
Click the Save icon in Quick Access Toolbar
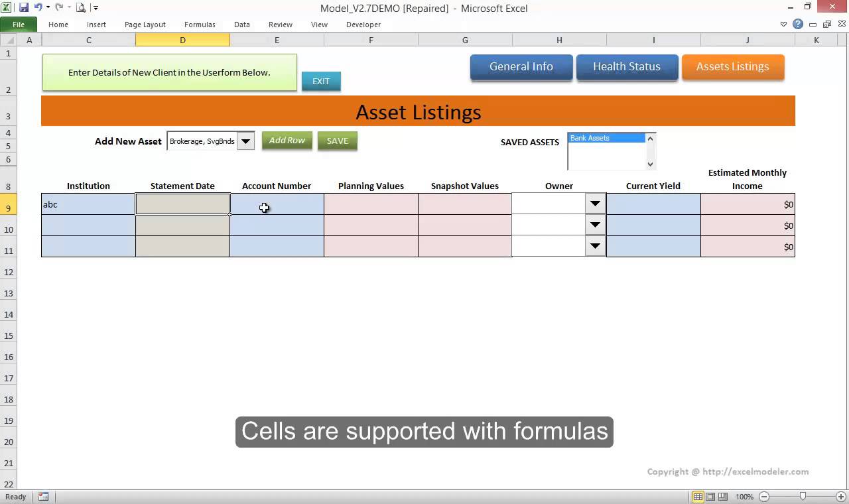tap(24, 8)
